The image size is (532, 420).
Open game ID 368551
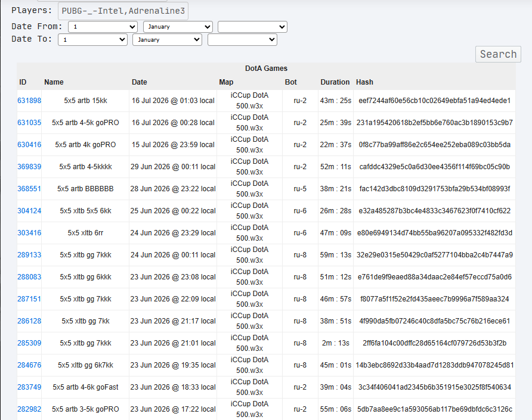(x=29, y=189)
